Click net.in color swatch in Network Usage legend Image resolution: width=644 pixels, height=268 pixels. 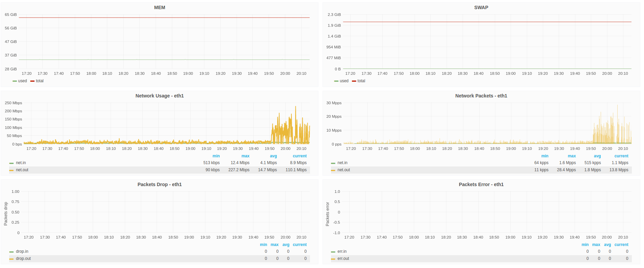click(x=12, y=163)
